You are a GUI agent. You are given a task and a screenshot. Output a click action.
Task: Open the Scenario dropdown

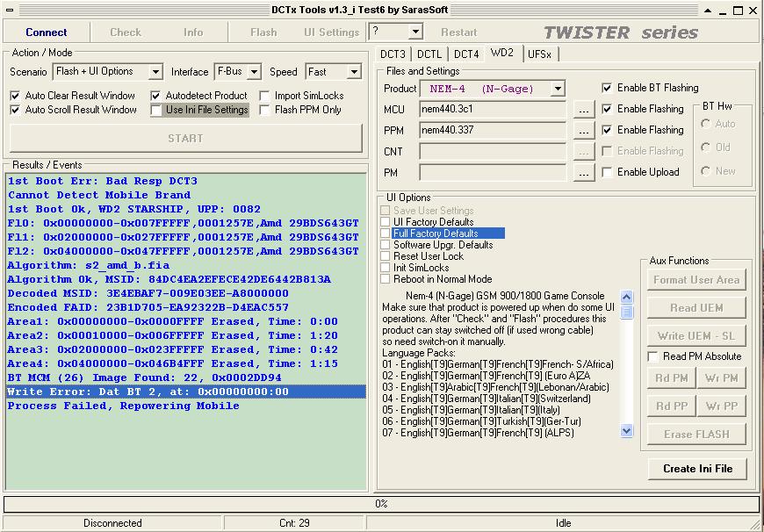click(155, 72)
